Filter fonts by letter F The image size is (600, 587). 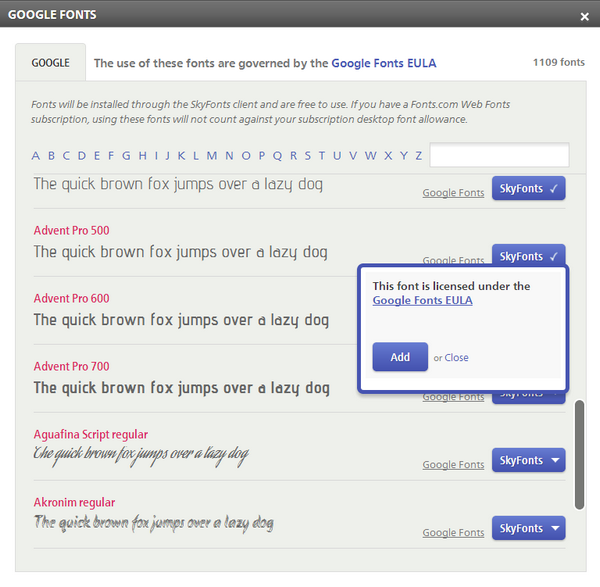point(111,156)
